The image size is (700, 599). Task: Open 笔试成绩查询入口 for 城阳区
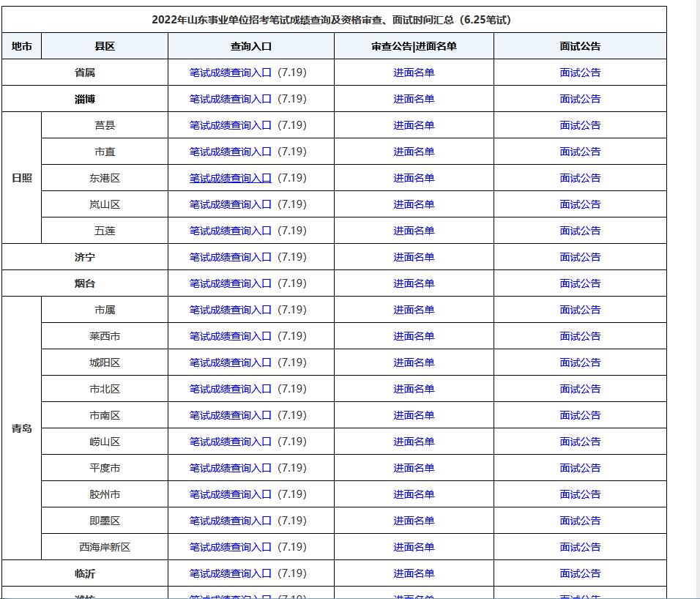231,362
